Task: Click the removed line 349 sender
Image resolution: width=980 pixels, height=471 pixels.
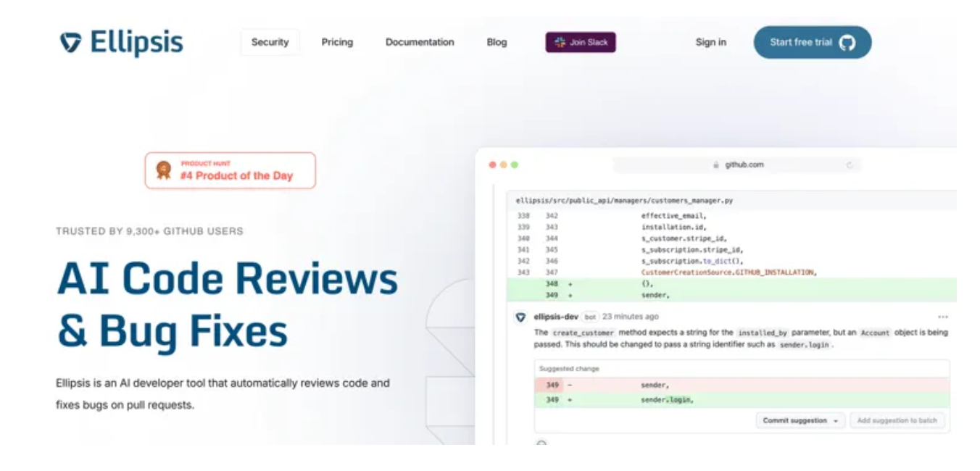Action: coord(742,385)
